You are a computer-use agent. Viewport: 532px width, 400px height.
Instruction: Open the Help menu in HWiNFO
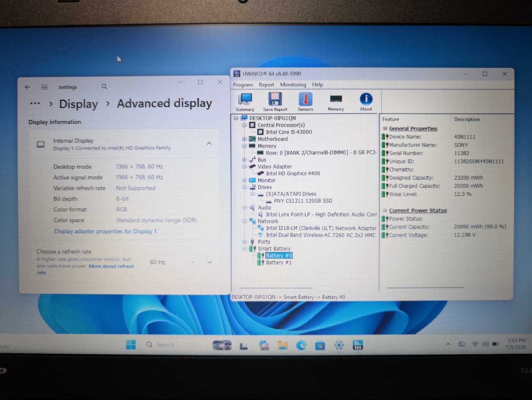[x=317, y=85]
